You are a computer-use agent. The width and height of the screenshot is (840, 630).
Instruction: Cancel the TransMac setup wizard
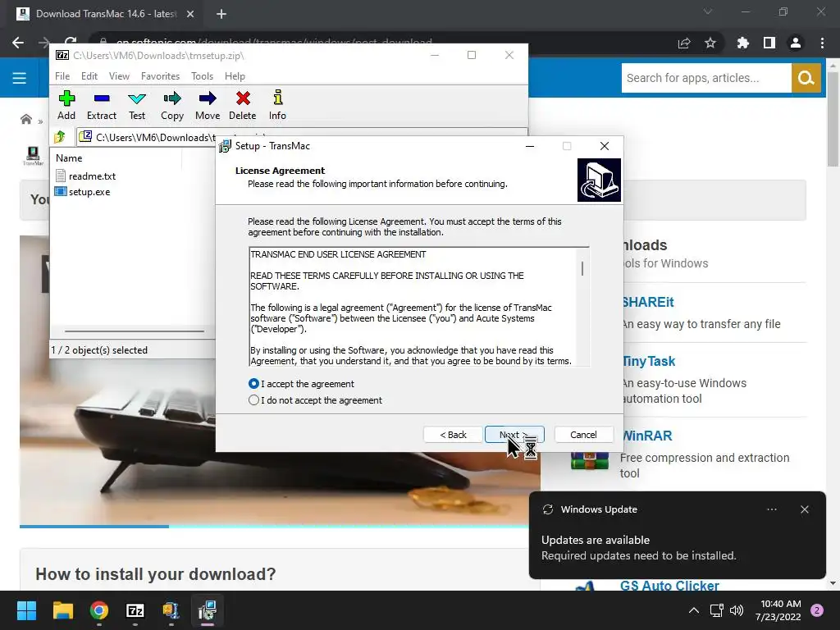pyautogui.click(x=583, y=435)
